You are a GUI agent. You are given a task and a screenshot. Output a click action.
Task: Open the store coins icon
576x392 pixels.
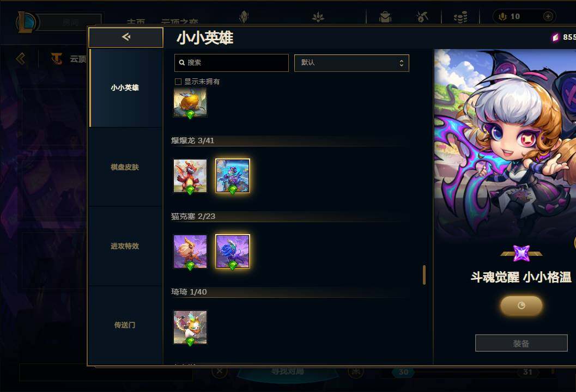click(460, 17)
